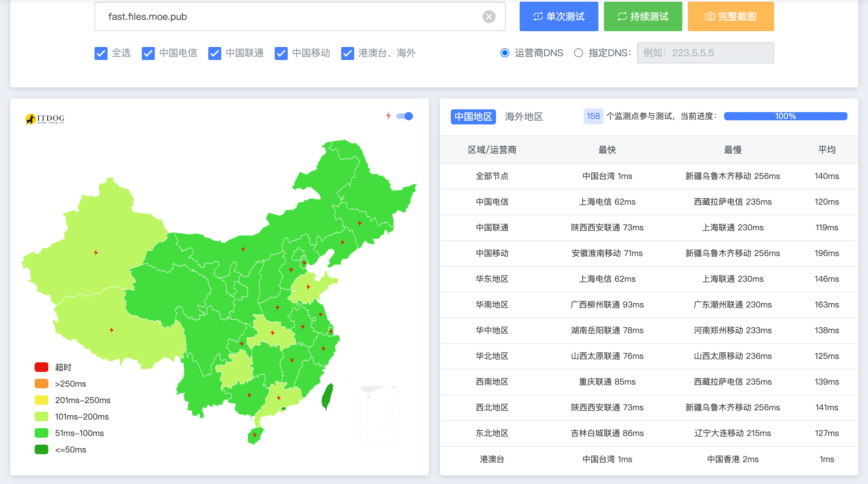Toggle the lightning marker switch on the map
The height and width of the screenshot is (484, 868).
tap(405, 116)
